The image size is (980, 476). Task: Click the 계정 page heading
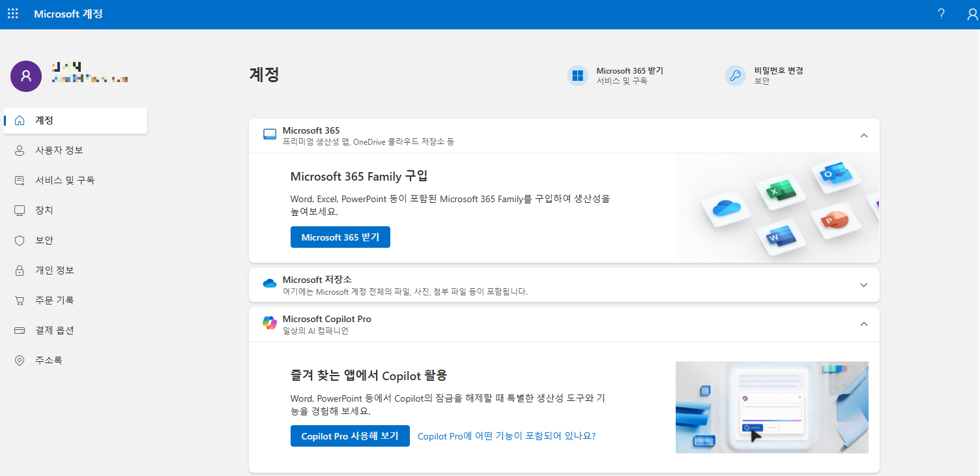click(x=265, y=74)
